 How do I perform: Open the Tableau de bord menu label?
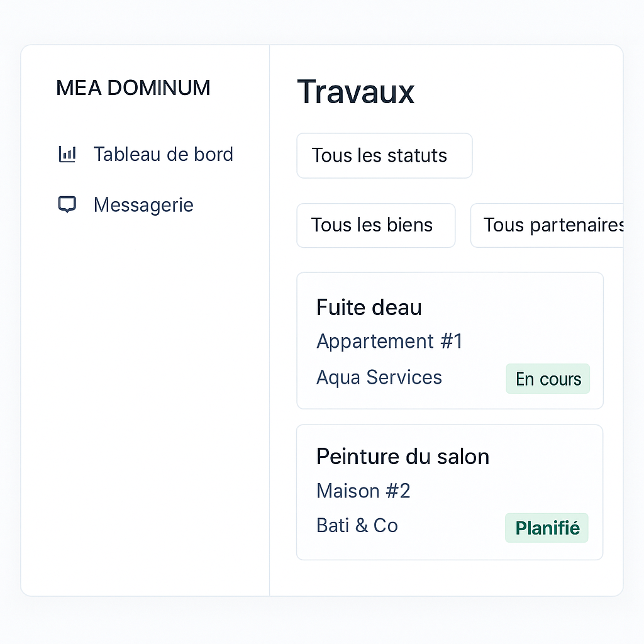pos(163,154)
